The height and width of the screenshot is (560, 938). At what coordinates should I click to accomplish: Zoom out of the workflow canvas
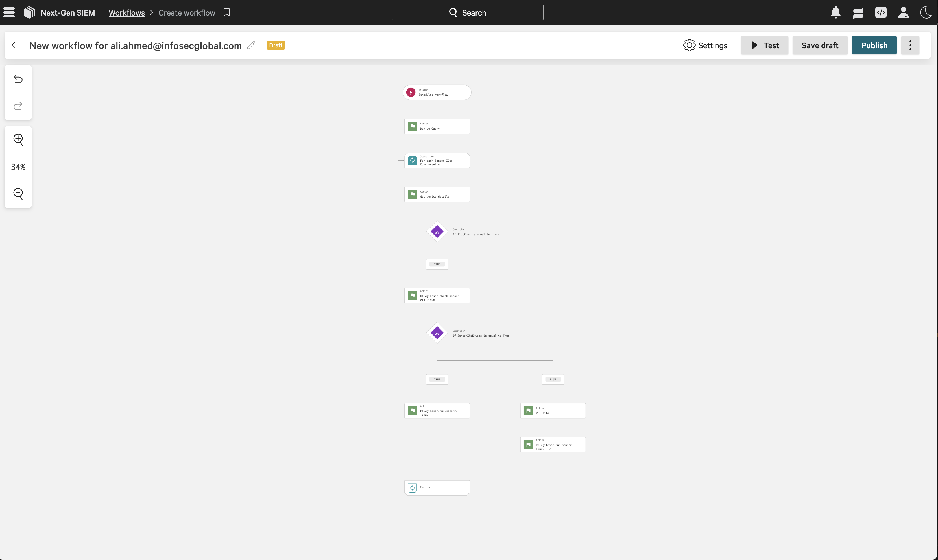(x=18, y=194)
